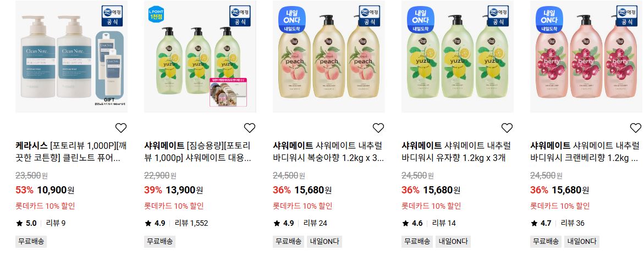The image size is (644, 256).
Task: Open 리뷰 1,552 review count
Action: 191,223
